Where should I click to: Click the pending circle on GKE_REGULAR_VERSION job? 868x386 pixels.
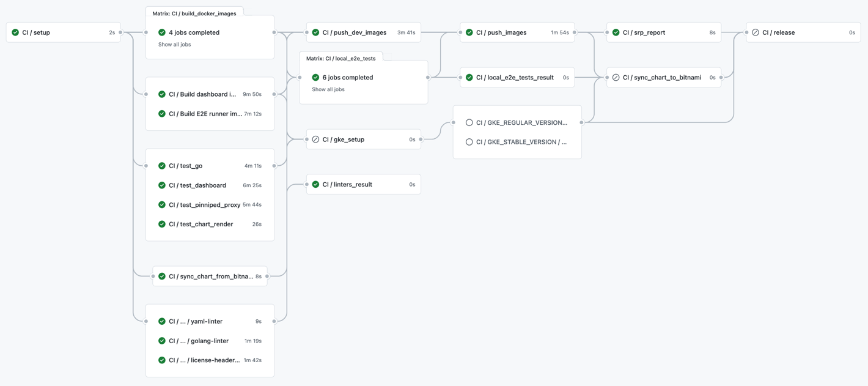[469, 122]
